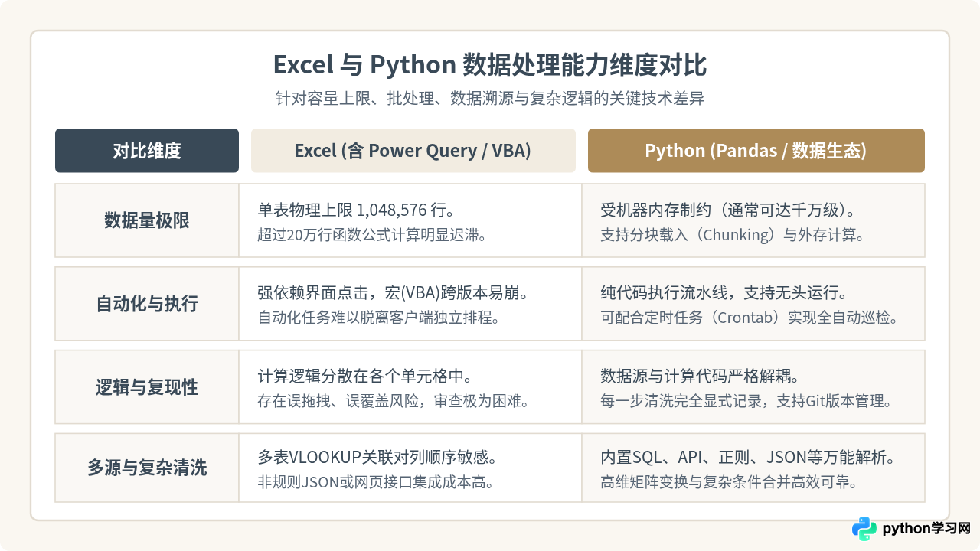This screenshot has height=551, width=980.
Task: Click the subtitle 针对容量上限、批处理 line
Action: click(x=490, y=99)
